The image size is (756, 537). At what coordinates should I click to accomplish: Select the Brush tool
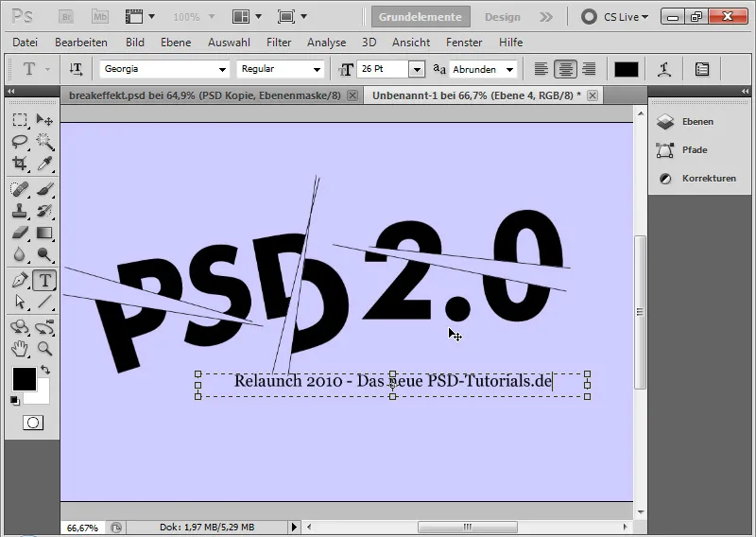(44, 189)
